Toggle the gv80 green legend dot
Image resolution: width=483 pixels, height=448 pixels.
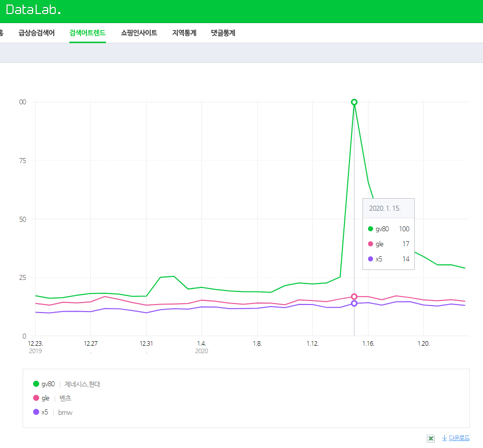click(36, 384)
